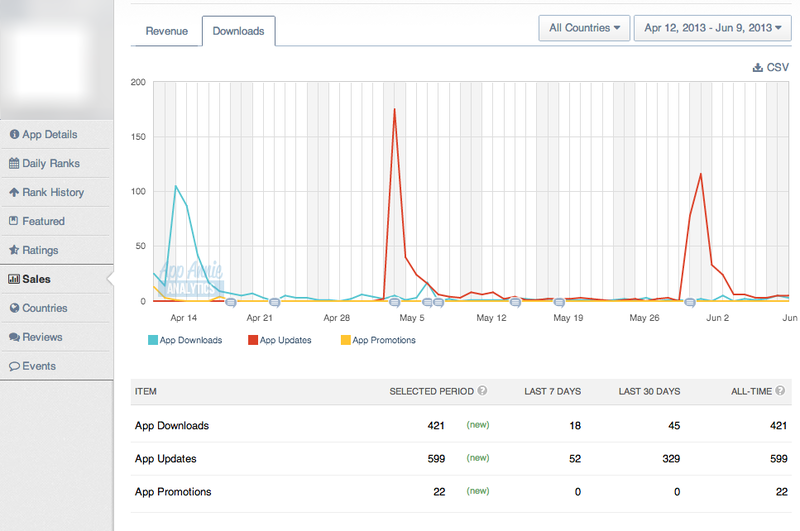The width and height of the screenshot is (800, 531).
Task: Click the CSV download icon
Action: coord(758,67)
